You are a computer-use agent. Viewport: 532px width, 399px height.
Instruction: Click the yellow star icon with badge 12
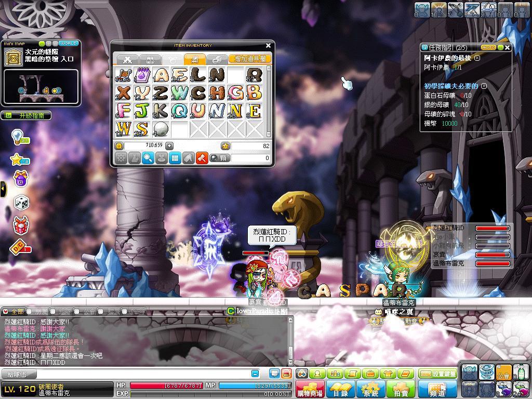(x=20, y=159)
